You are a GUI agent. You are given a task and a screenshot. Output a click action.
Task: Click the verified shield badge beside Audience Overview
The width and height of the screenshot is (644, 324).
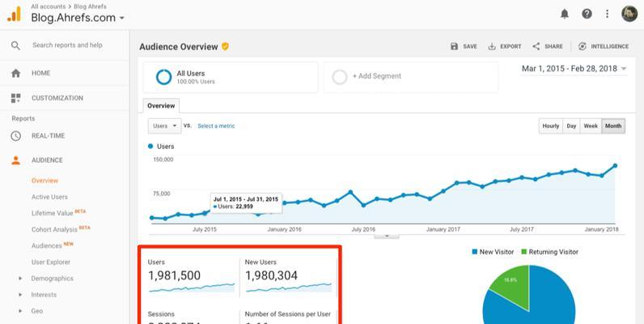click(x=225, y=46)
